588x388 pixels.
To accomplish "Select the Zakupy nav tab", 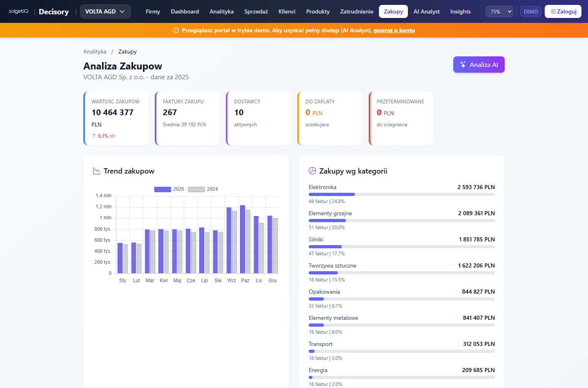I will [x=394, y=11].
